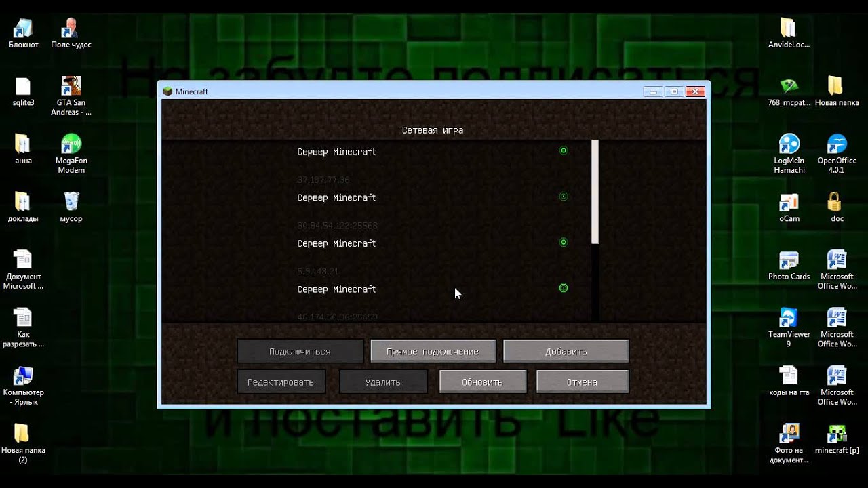
Task: Open the Новая папка folder at top right
Action: pos(836,91)
